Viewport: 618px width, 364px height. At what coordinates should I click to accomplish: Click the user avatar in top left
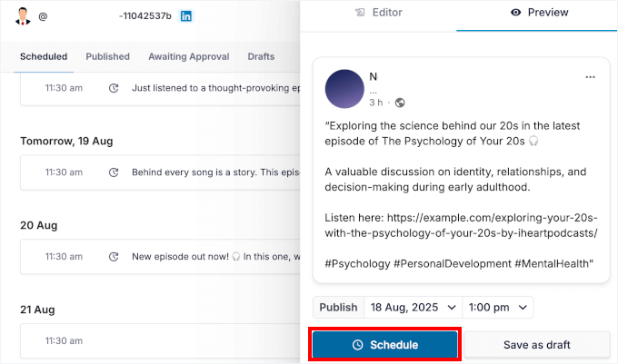coord(25,16)
